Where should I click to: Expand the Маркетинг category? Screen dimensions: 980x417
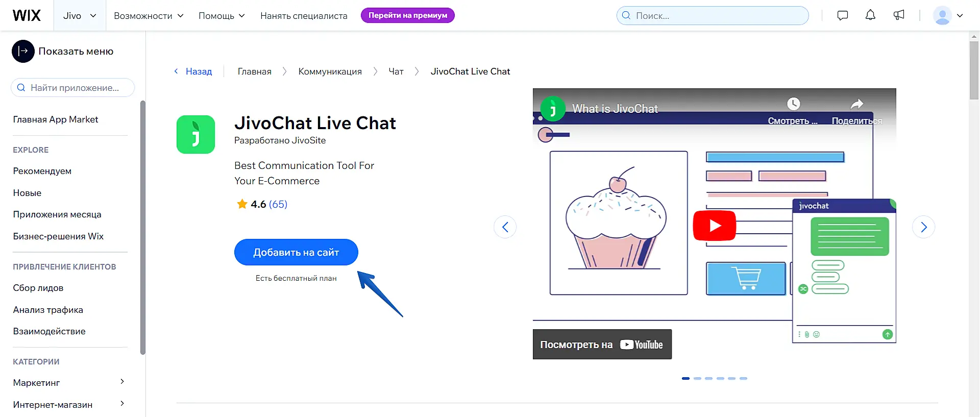tap(122, 382)
